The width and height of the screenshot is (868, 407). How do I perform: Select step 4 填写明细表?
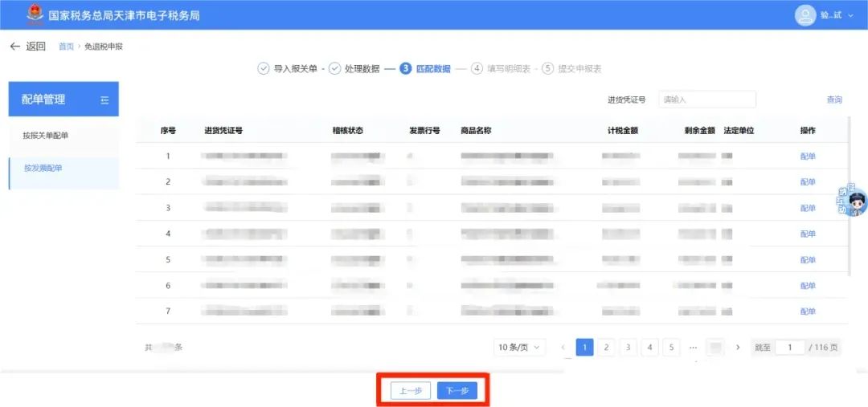pyautogui.click(x=501, y=68)
